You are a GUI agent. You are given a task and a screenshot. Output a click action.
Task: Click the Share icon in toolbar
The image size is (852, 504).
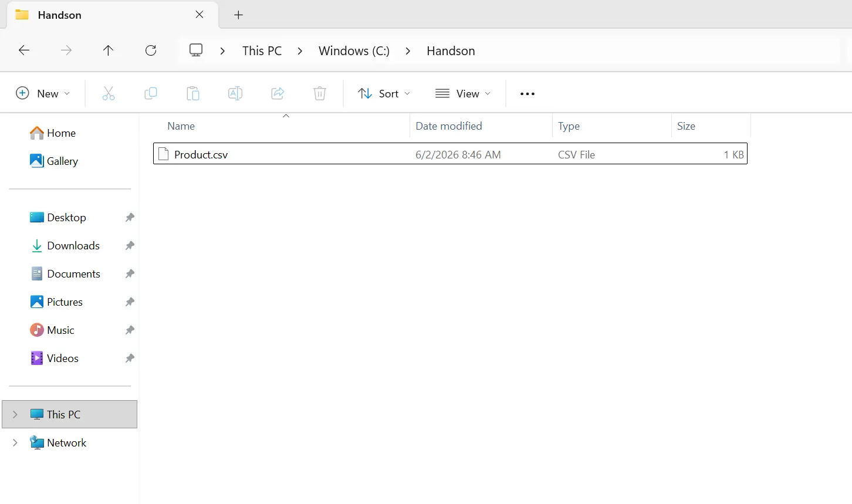278,93
